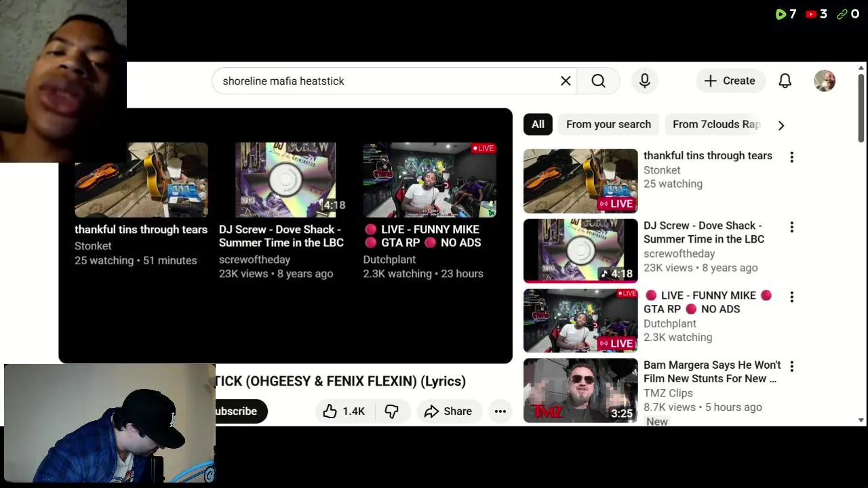Visit the TMZ Clips channel

[x=668, y=393]
